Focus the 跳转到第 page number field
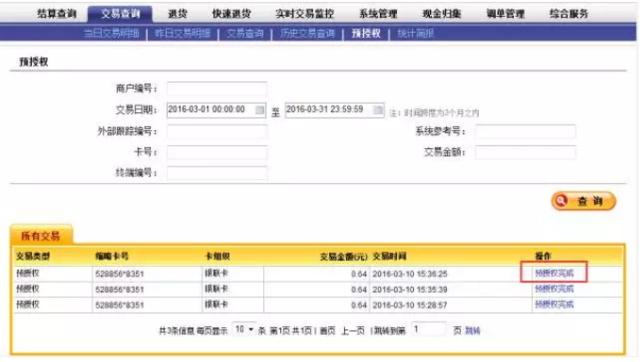Image resolution: width=644 pixels, height=362 pixels. tap(428, 330)
